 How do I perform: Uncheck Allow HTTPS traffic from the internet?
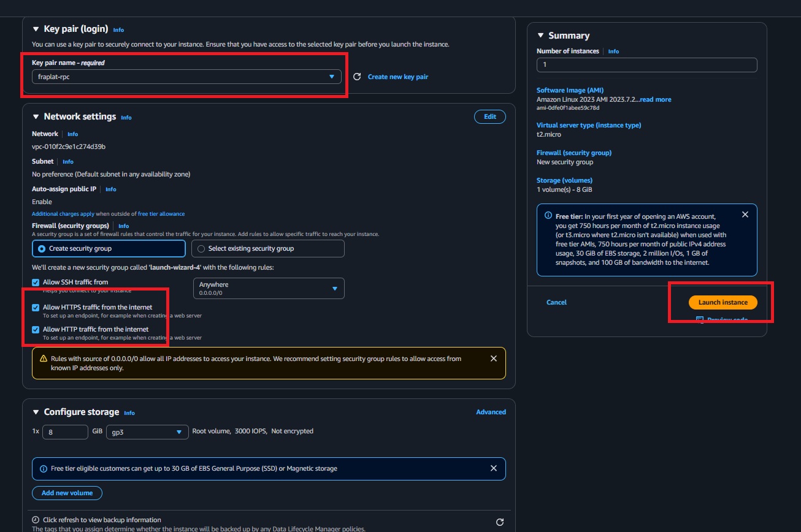tap(35, 308)
